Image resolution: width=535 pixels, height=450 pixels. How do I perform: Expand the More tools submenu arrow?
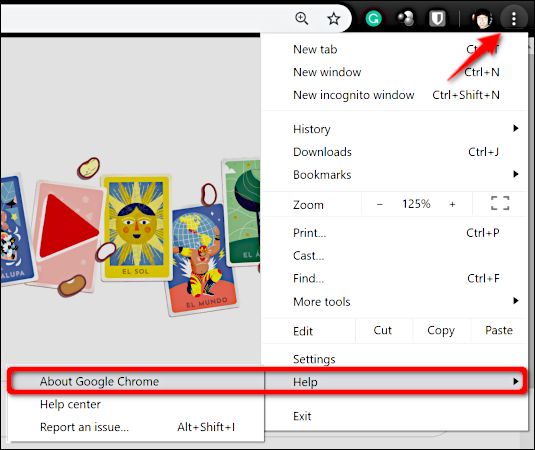pos(516,301)
